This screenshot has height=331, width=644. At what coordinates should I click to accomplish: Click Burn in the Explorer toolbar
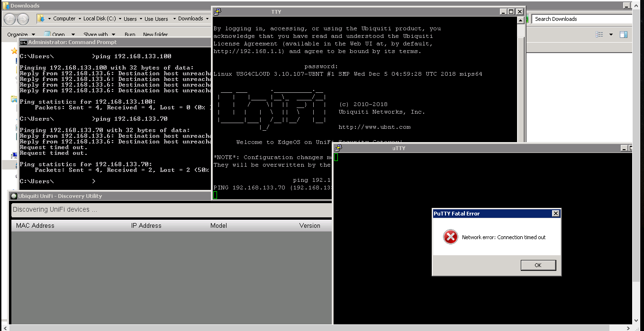(x=130, y=35)
